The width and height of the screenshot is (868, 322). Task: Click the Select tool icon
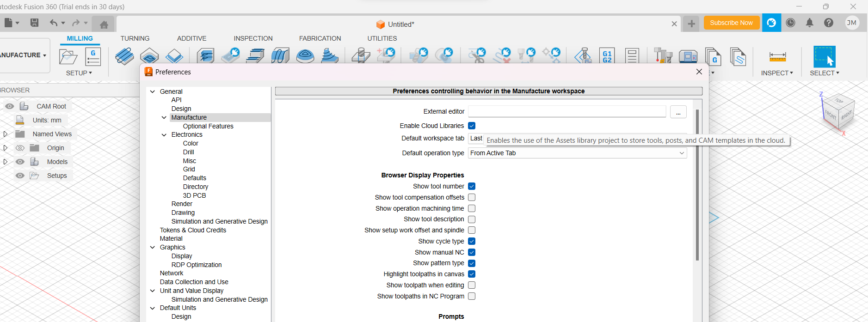[x=825, y=57]
